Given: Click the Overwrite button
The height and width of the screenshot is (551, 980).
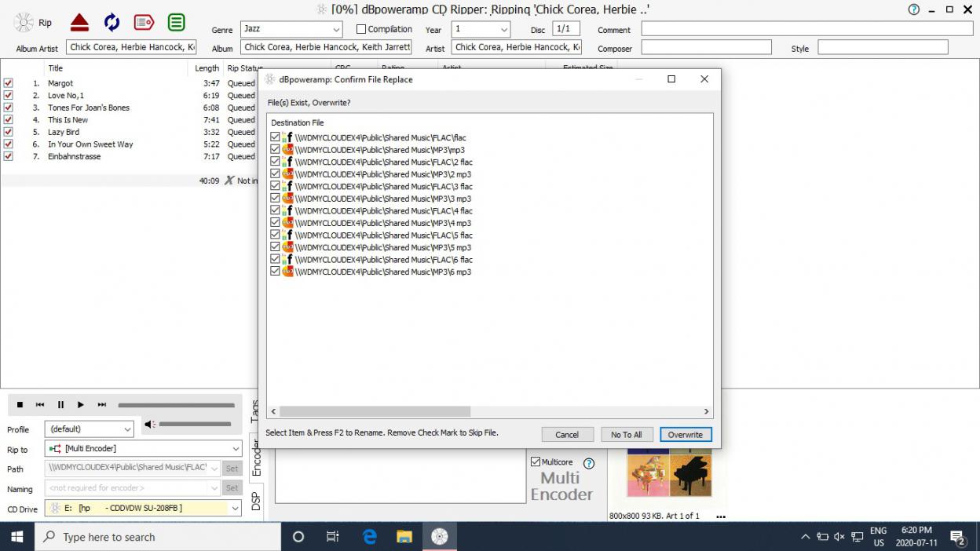Looking at the screenshot, I should click(x=685, y=435).
